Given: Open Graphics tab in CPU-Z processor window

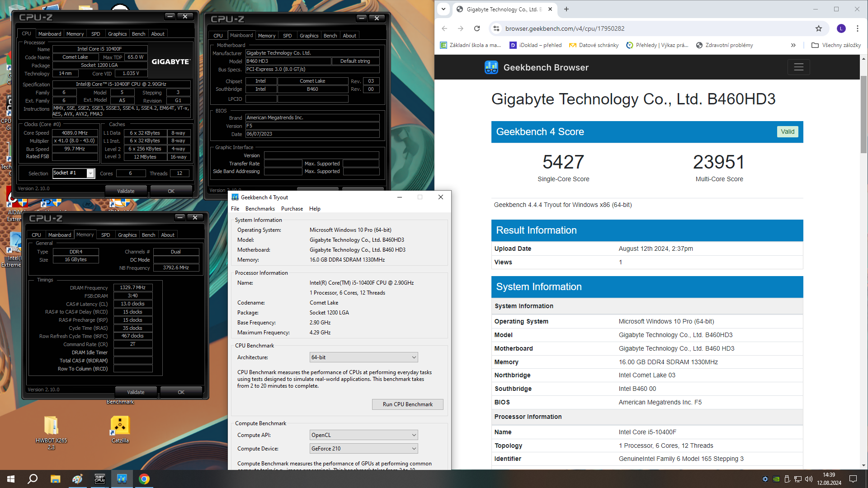Looking at the screenshot, I should [117, 34].
